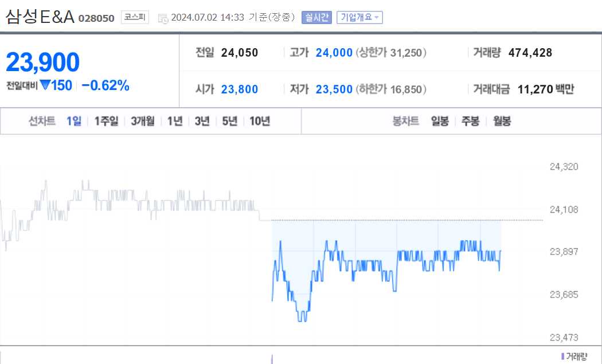602x364 pixels.
Task: Click the 전일 value 24,050
Action: tap(240, 53)
